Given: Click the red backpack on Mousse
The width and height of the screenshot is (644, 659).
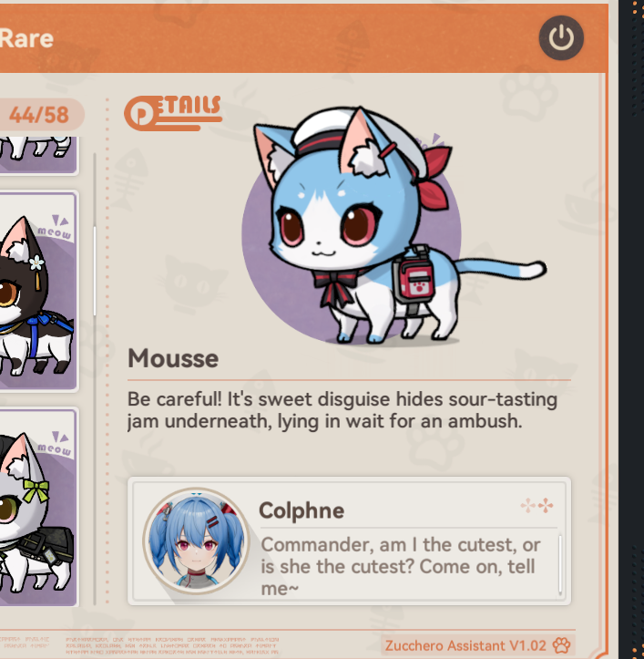Looking at the screenshot, I should (x=414, y=276).
